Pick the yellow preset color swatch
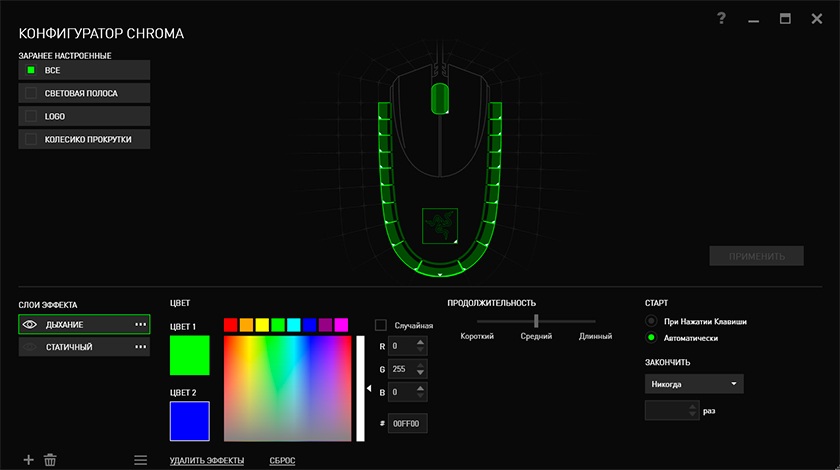 point(262,325)
